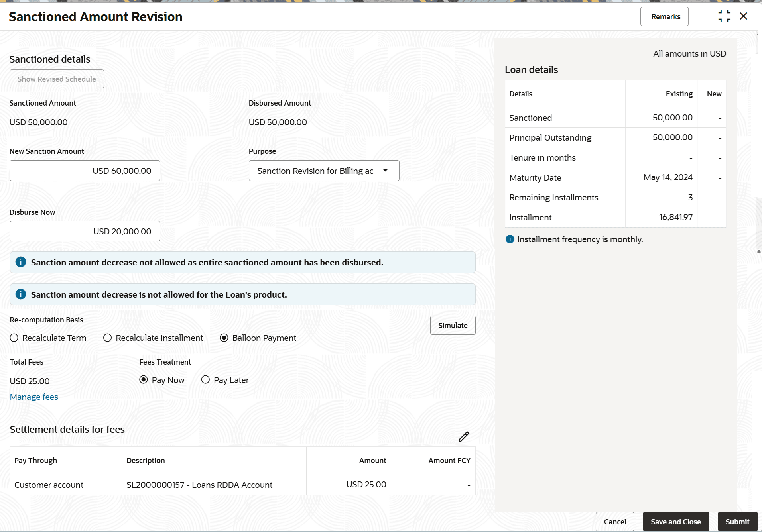Screen dimensions: 762x532
Task: Click info icon on Loan's product warning
Action: 21,294
